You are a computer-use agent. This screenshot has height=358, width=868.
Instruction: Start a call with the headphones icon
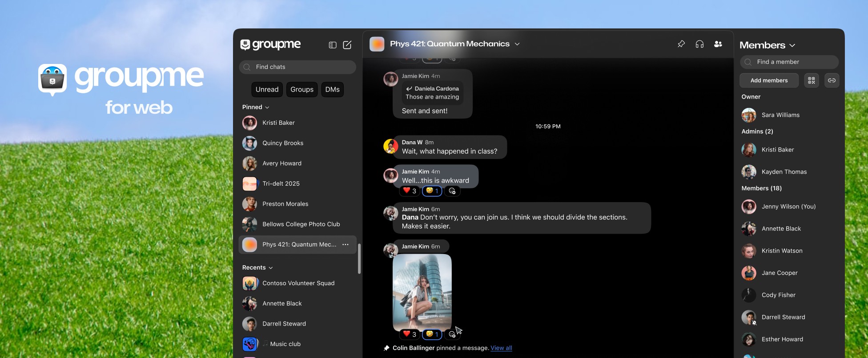[699, 44]
